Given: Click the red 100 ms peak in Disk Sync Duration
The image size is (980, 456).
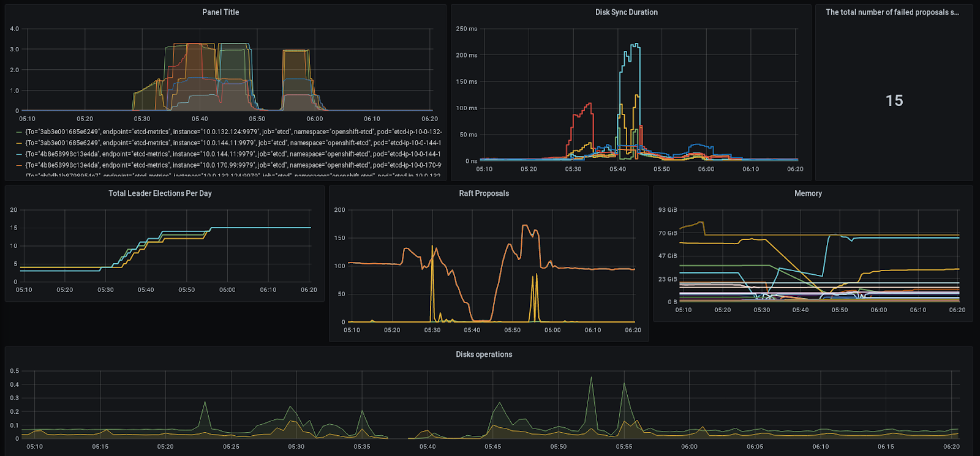Looking at the screenshot, I should click(590, 104).
